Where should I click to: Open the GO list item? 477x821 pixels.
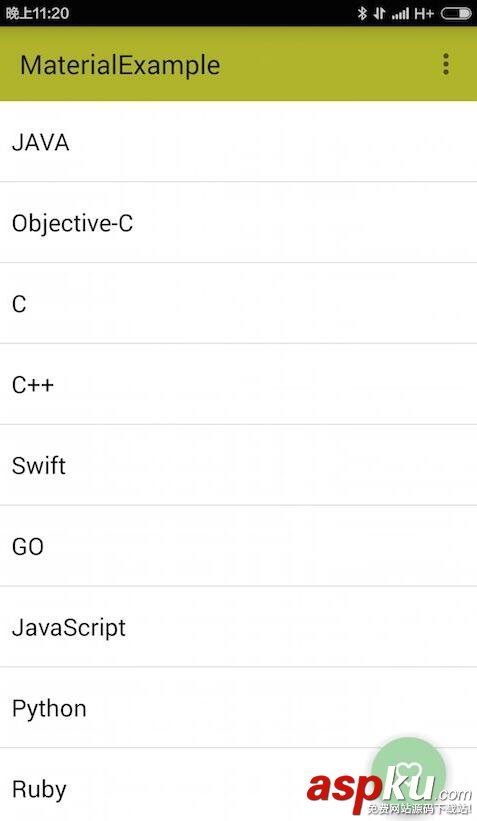pyautogui.click(x=238, y=546)
